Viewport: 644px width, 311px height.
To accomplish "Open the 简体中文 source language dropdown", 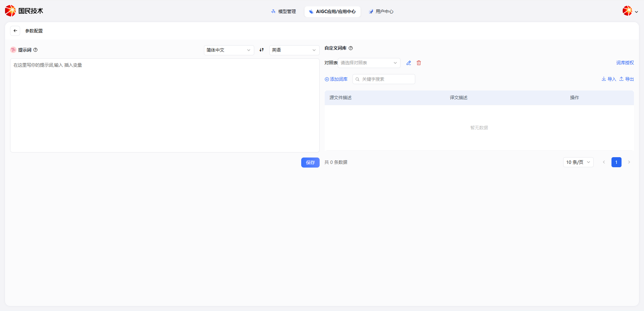I will pos(229,50).
